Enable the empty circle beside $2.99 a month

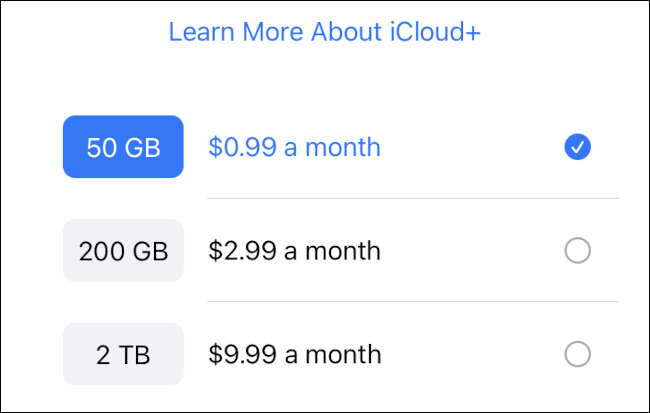577,251
